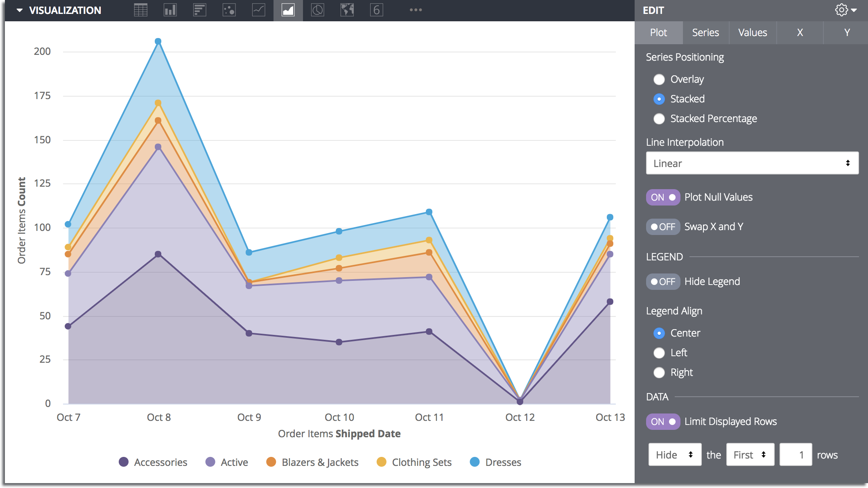Enable Stacked Percentage positioning
This screenshot has height=488, width=868.
pyautogui.click(x=659, y=119)
